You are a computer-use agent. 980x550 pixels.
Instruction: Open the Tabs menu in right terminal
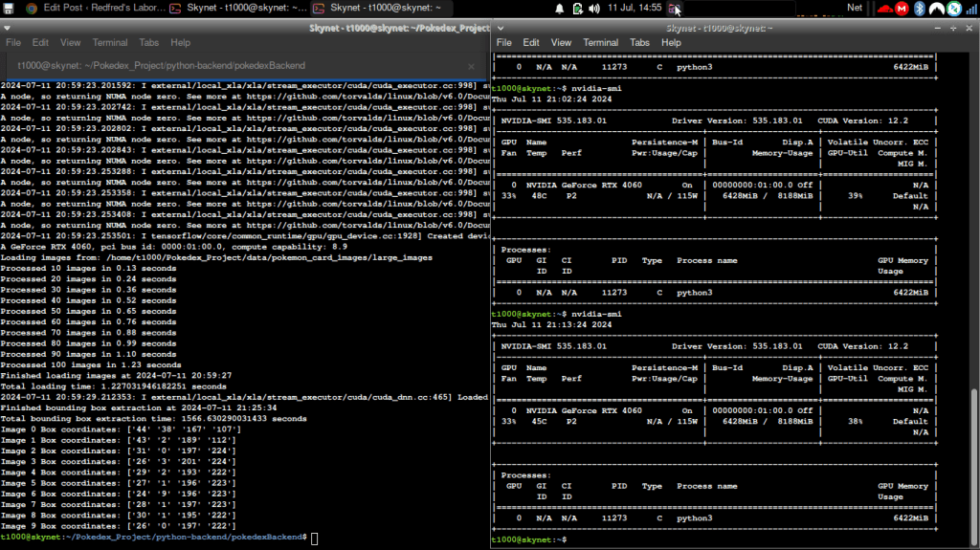[639, 43]
